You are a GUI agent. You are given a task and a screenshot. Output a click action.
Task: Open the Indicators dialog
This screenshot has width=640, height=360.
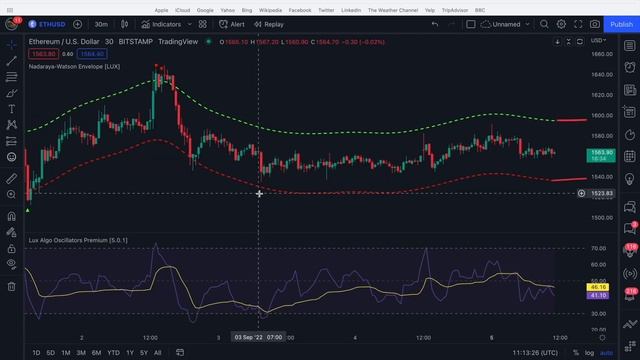click(x=161, y=24)
